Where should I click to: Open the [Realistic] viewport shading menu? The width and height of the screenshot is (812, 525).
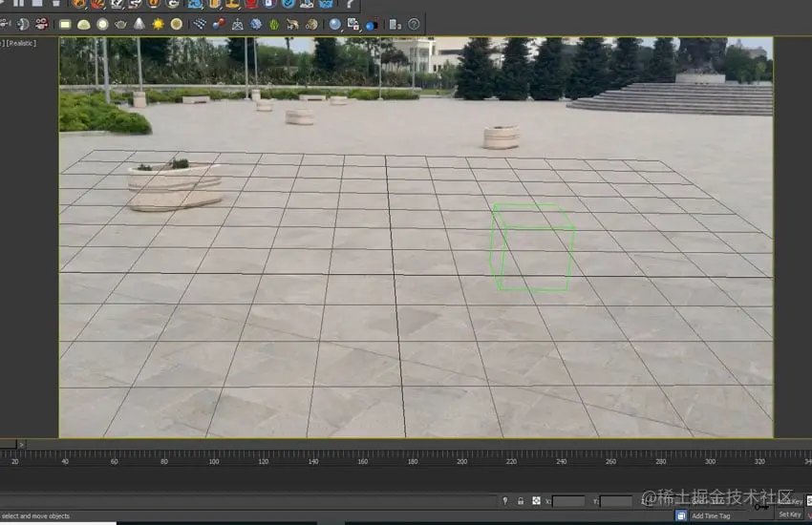(x=21, y=44)
